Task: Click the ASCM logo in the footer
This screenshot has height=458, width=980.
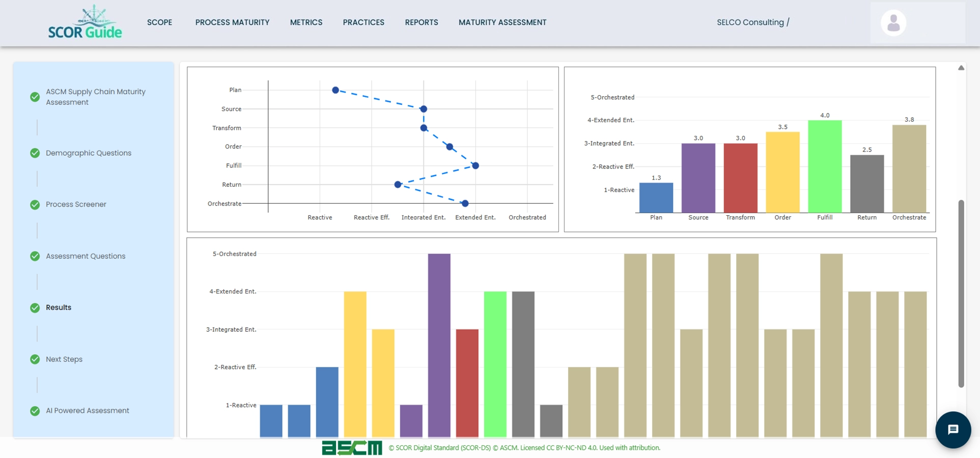Action: [351, 448]
